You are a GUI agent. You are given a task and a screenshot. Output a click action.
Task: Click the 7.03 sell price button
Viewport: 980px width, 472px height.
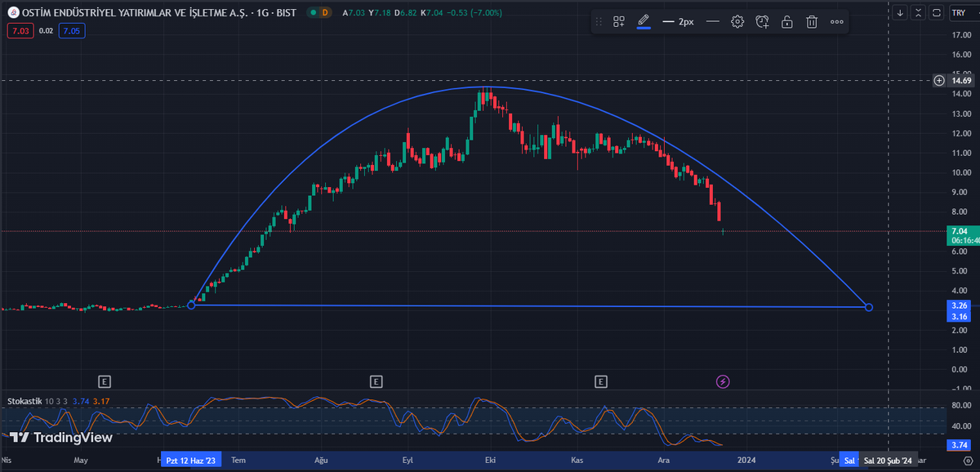[19, 30]
